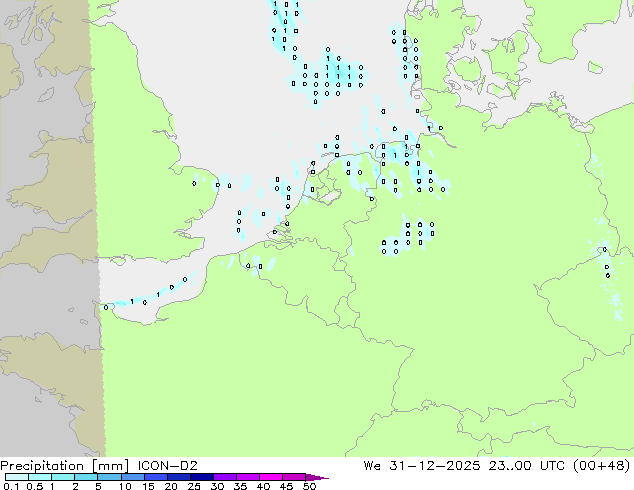Select the legend swatch between 2 and 5

[86, 477]
